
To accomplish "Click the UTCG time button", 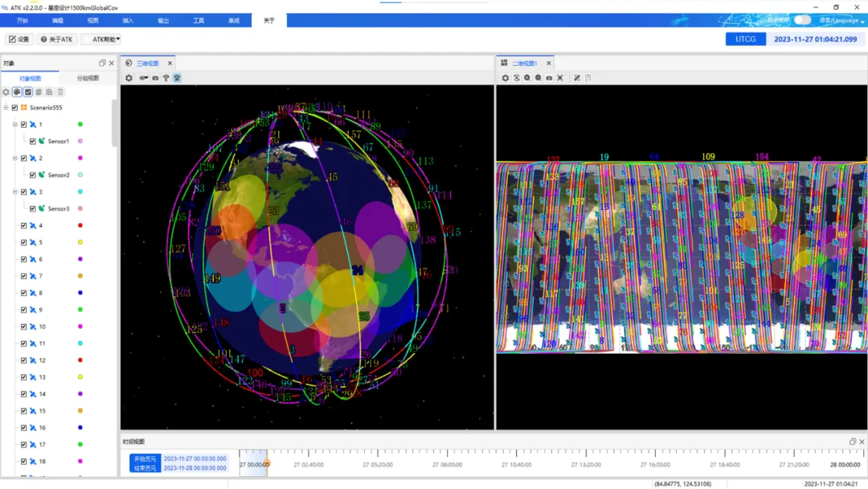I will [x=745, y=39].
